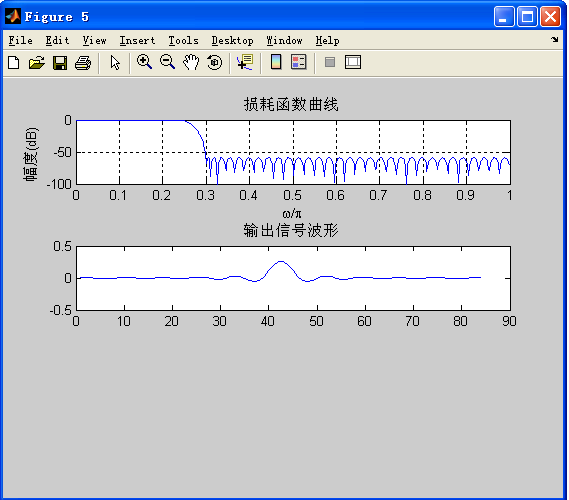The height and width of the screenshot is (500, 569).
Task: Open the View menu
Action: (x=94, y=41)
